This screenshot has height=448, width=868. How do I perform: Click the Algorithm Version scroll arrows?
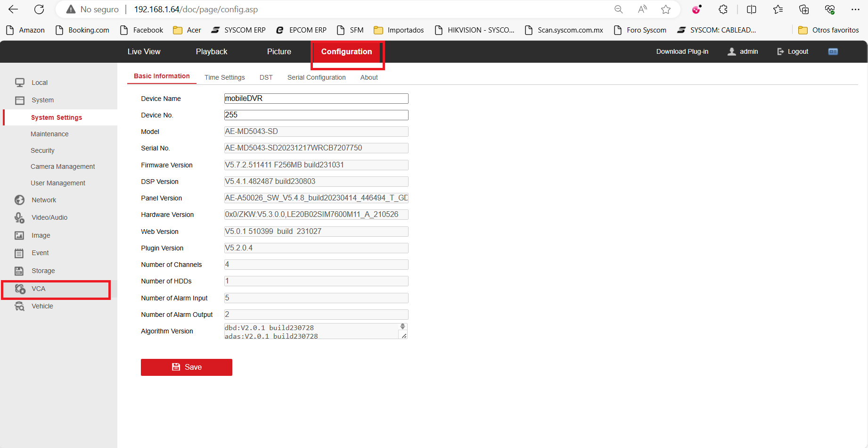point(402,326)
